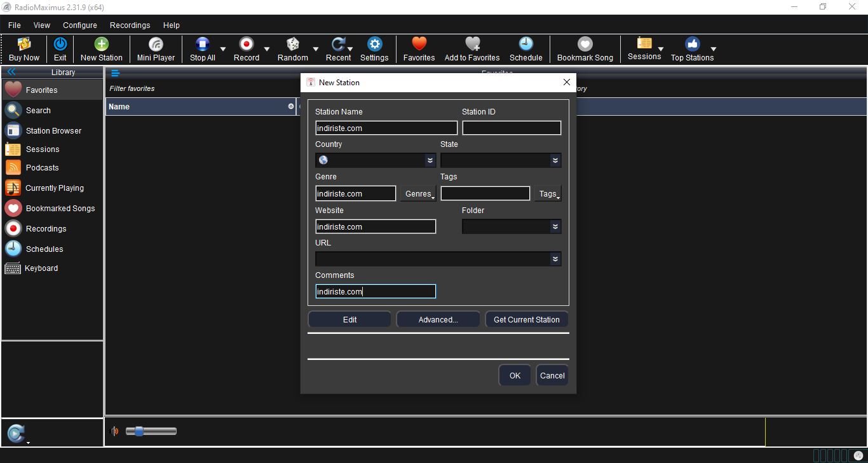Image resolution: width=868 pixels, height=463 pixels.
Task: Click the Random dice icon
Action: [293, 44]
